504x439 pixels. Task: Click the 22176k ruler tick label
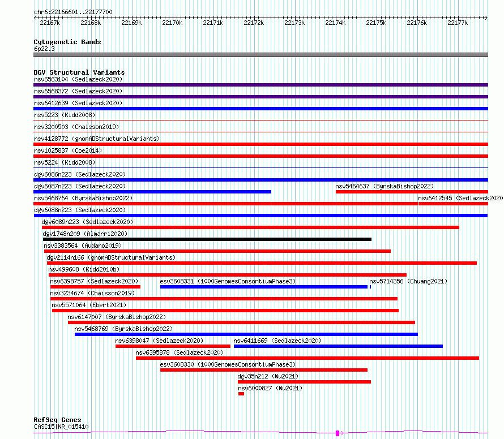417,23
